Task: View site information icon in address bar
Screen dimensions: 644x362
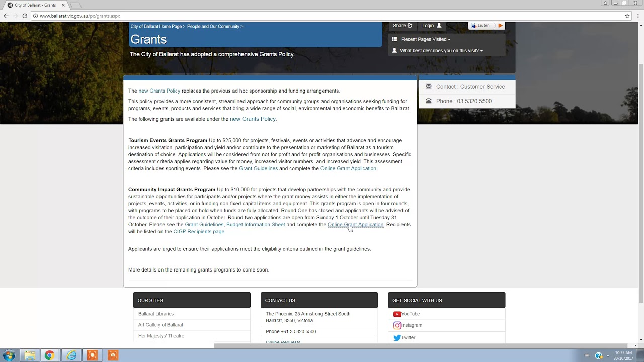Action: point(35,16)
